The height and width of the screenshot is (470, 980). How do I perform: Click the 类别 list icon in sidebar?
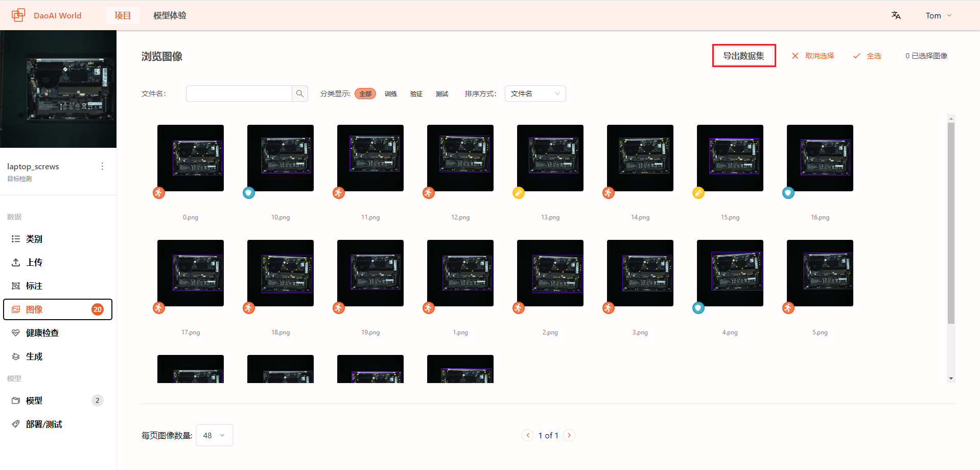tap(16, 239)
